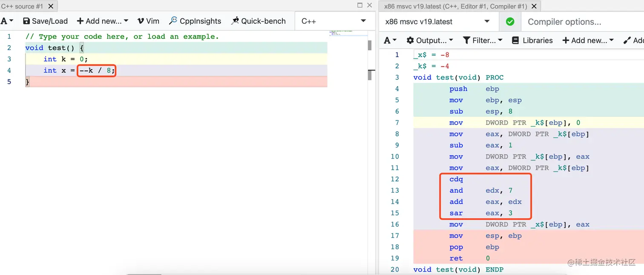
Task: Select the x86 msvc compiler tab
Action: [456, 6]
